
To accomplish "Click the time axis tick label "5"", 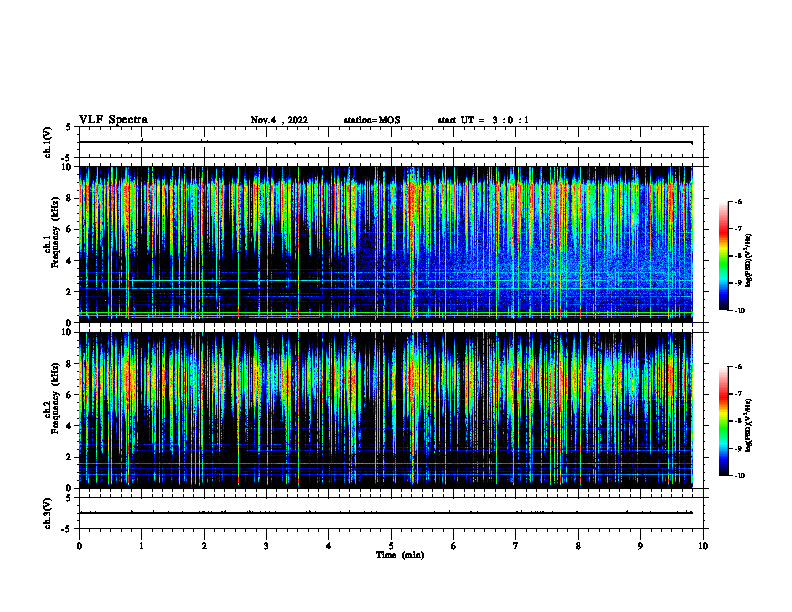I will (x=391, y=546).
